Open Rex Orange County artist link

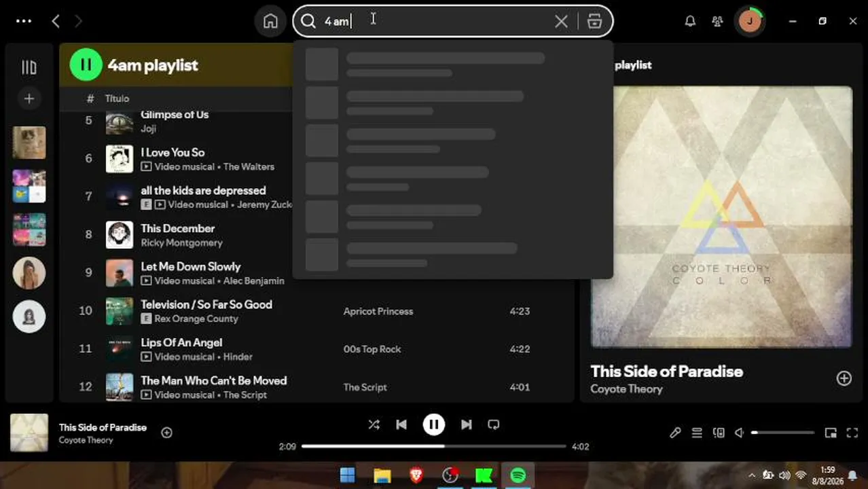(196, 319)
